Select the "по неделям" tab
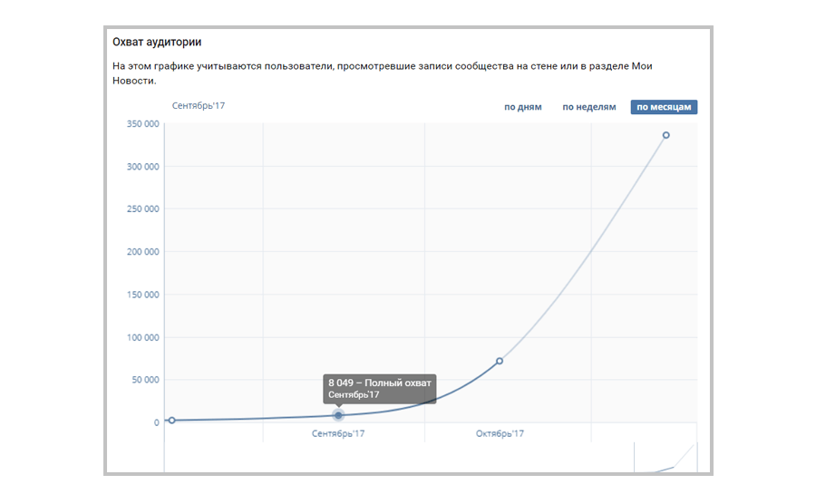 [588, 107]
